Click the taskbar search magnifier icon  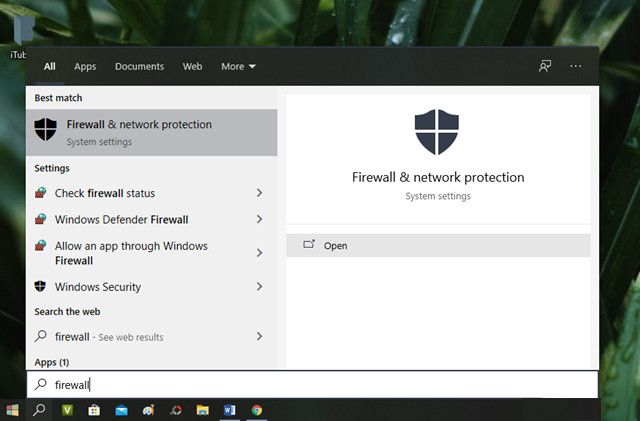(40, 410)
